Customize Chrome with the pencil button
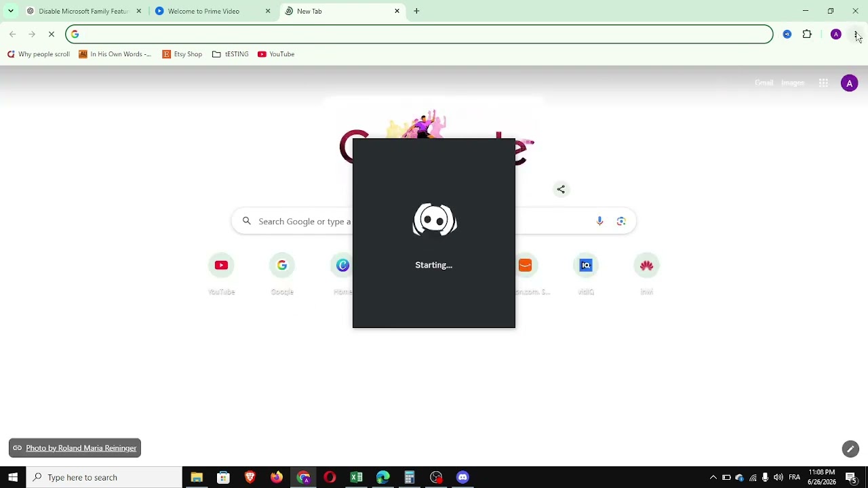Viewport: 868px width, 488px height. (x=850, y=449)
